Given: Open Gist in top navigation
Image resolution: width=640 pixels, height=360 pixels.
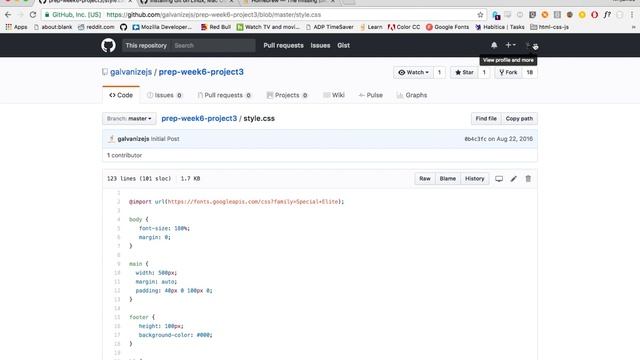Looking at the screenshot, I should point(343,45).
